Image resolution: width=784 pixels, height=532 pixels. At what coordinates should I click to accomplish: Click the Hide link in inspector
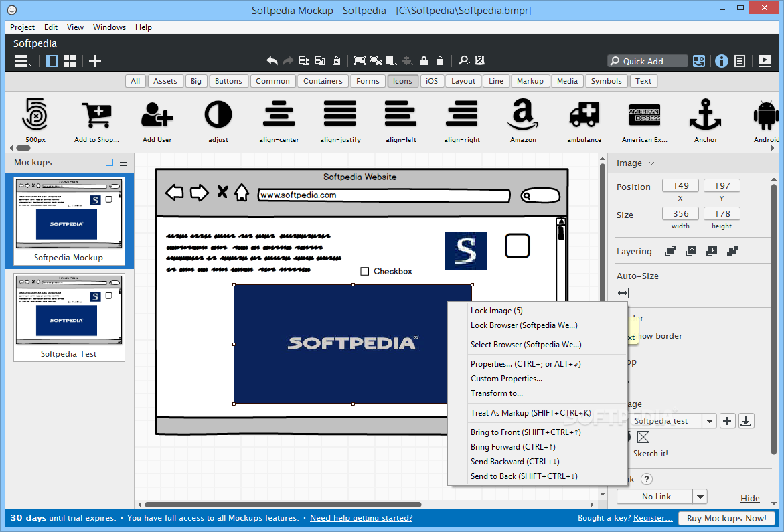tap(750, 498)
